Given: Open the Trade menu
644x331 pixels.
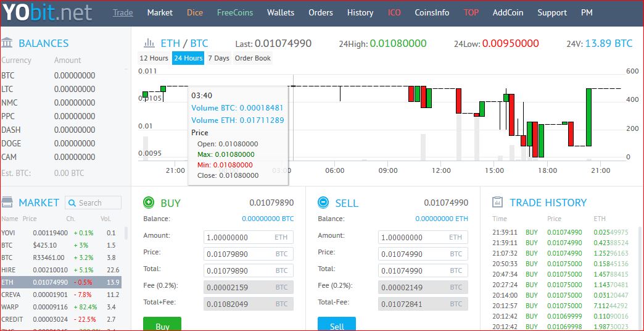Looking at the screenshot, I should pos(123,13).
